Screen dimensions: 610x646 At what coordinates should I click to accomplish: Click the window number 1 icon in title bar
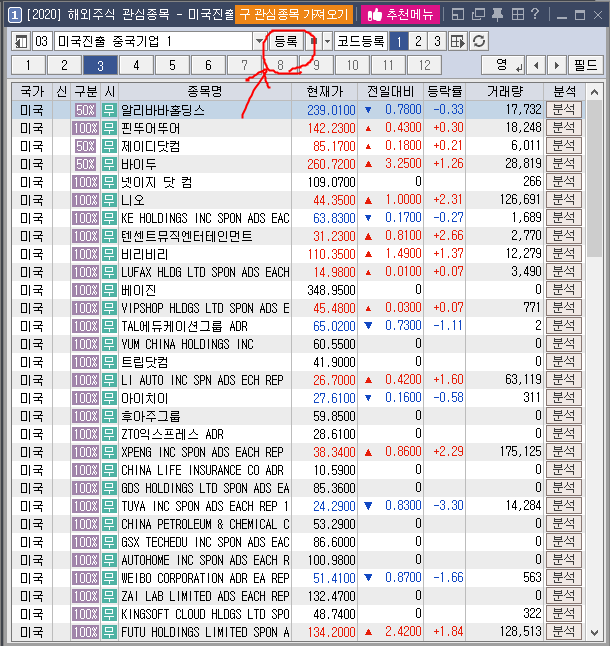14,15
